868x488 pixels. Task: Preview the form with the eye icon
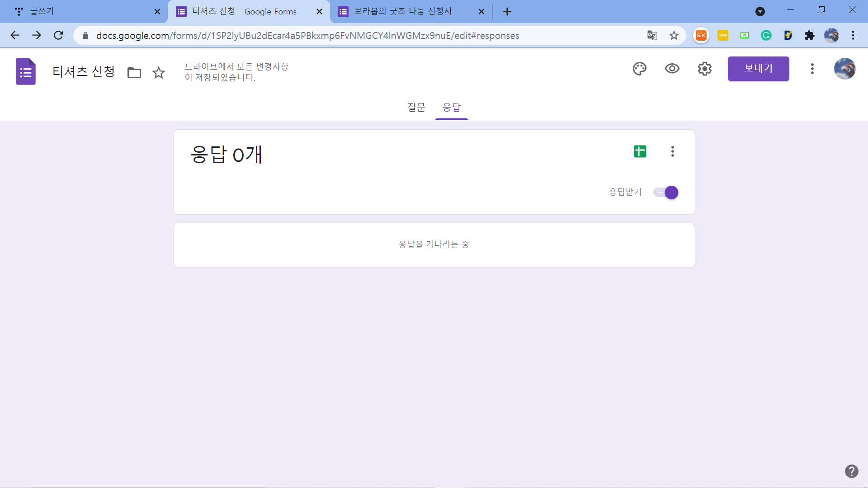(x=672, y=69)
